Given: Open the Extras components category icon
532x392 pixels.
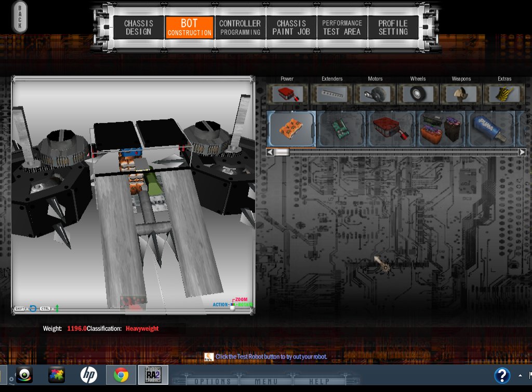Looking at the screenshot, I should [x=504, y=94].
